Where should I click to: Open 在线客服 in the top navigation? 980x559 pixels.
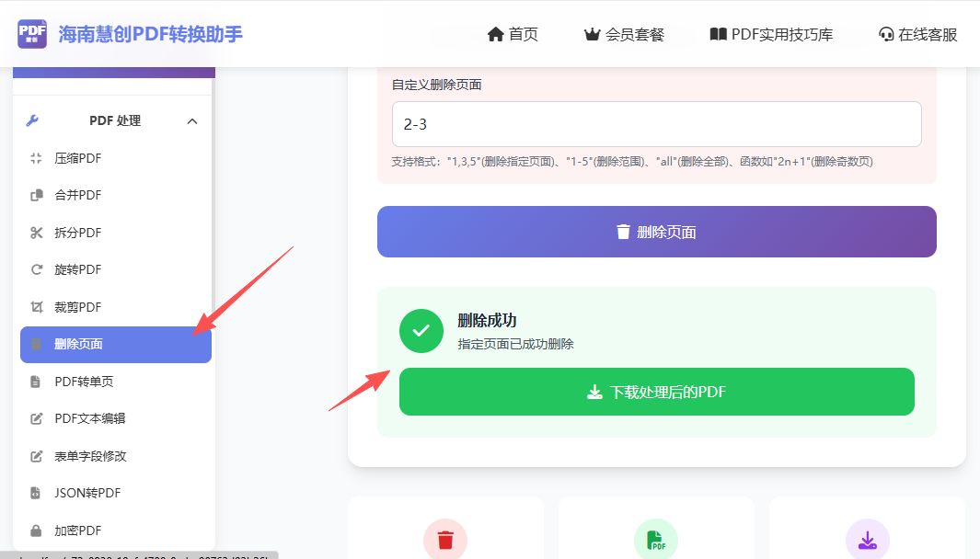[x=917, y=34]
